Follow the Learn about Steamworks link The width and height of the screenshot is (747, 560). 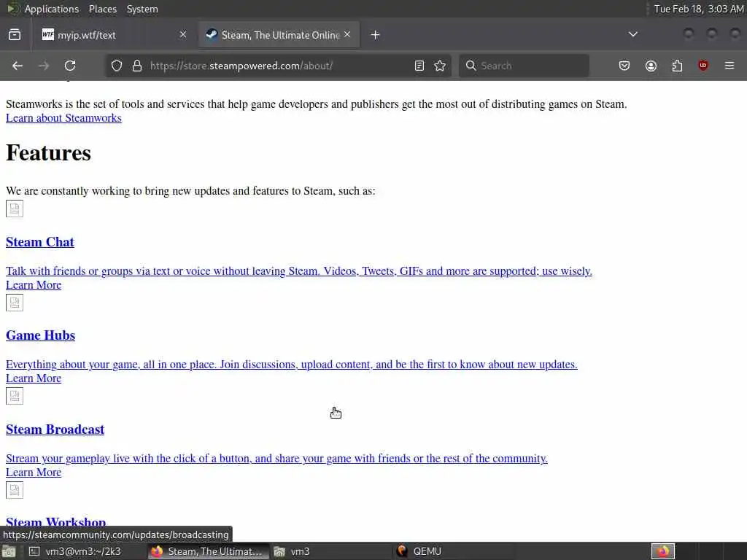63,118
